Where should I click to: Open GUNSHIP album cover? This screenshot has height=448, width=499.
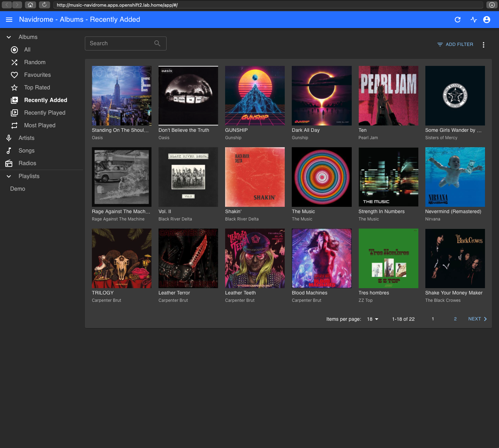click(x=255, y=96)
